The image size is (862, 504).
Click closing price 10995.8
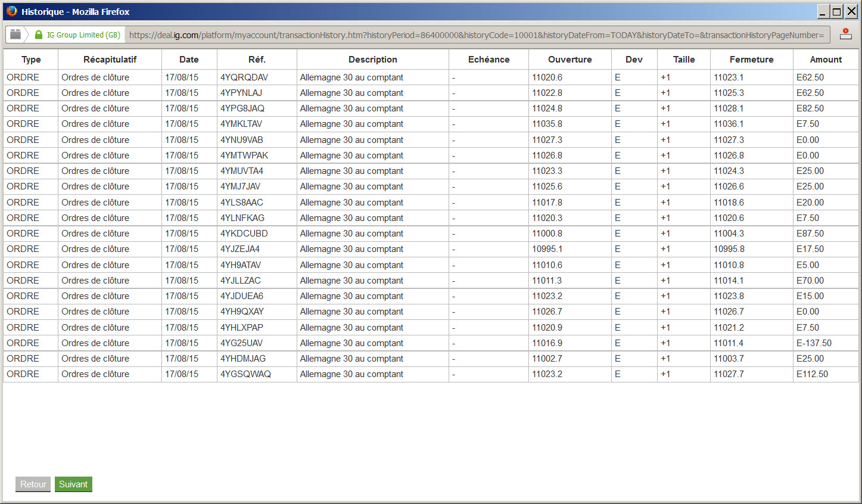(x=729, y=249)
